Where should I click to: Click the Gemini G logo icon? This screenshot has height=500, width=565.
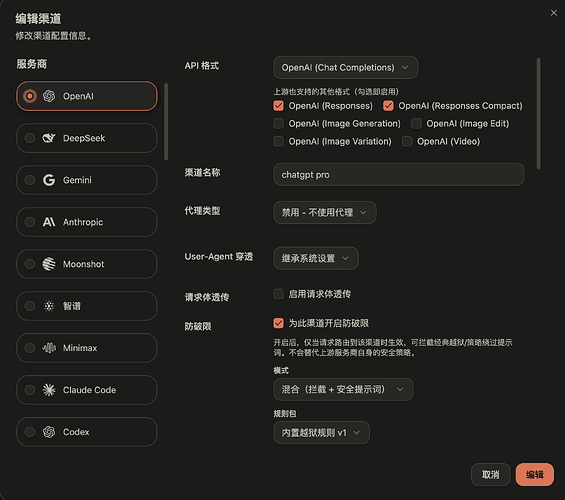click(49, 180)
